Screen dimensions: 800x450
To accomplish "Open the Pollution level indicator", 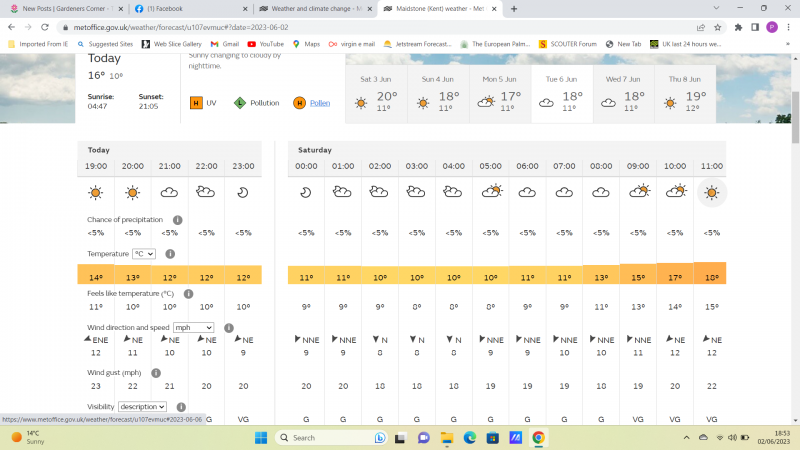I will (257, 103).
